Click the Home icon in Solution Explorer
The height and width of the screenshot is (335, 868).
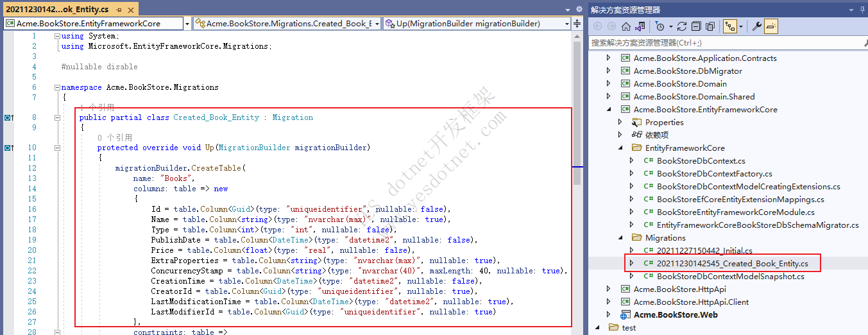pyautogui.click(x=626, y=26)
